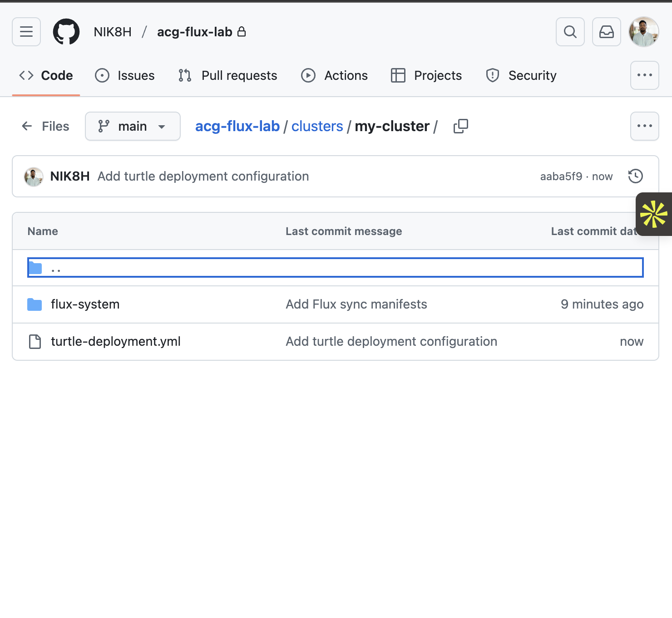This screenshot has width=672, height=618.
Task: Click the commit message Add turtle deployment configuration
Action: coord(203,177)
